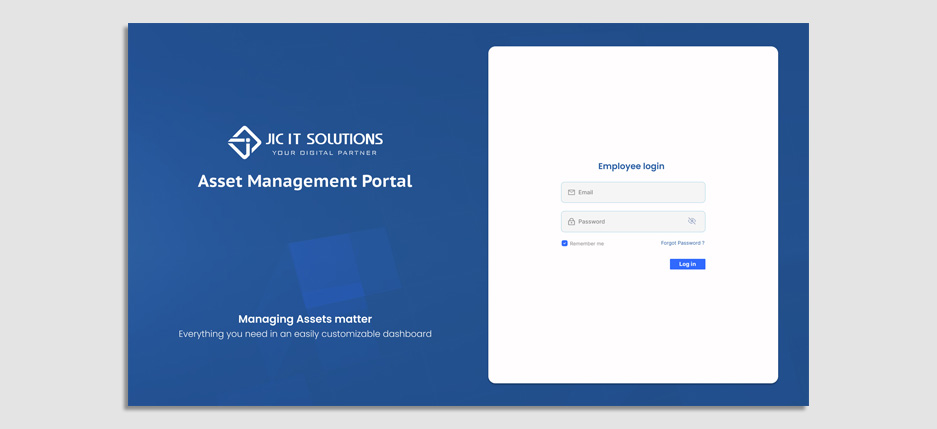Click the faded square graphic on blue panel

(342, 265)
